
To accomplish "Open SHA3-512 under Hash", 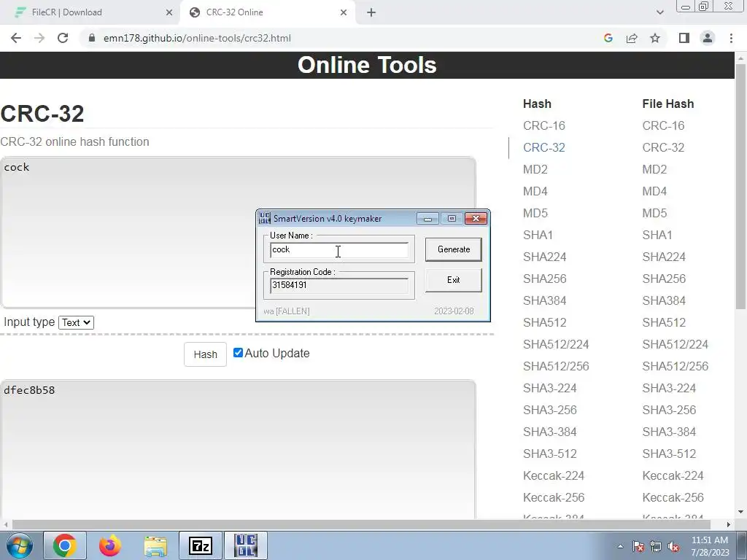I will click(550, 454).
